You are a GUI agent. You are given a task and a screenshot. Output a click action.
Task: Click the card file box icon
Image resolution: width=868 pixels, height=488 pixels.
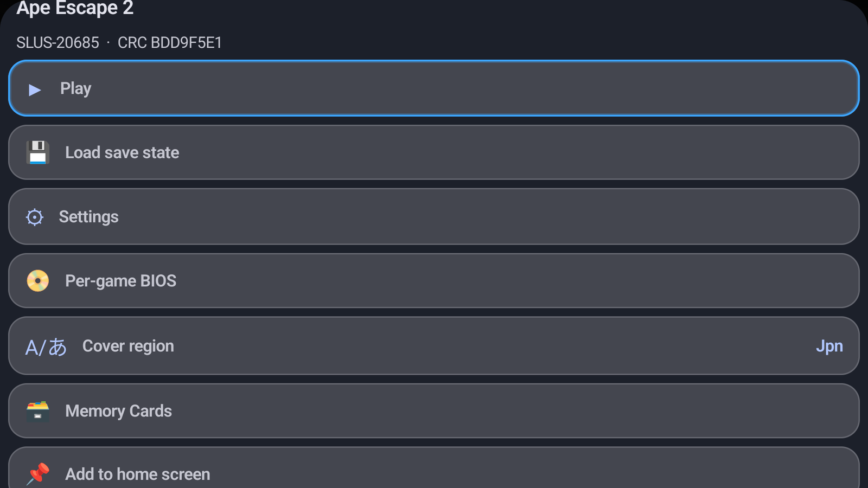pyautogui.click(x=37, y=411)
